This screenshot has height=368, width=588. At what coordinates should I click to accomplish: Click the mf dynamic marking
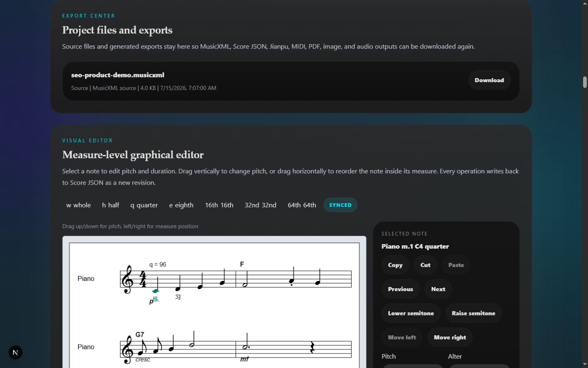coord(244,359)
